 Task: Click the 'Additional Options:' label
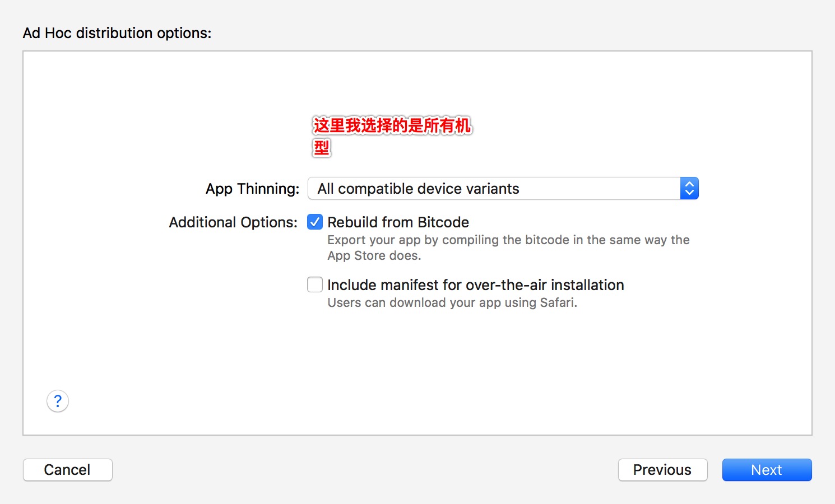point(233,222)
